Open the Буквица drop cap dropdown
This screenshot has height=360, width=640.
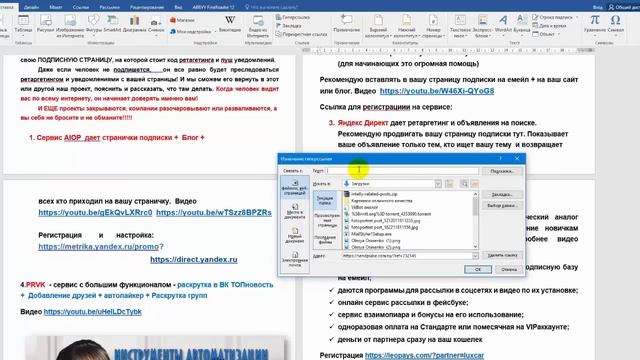tap(521, 24)
